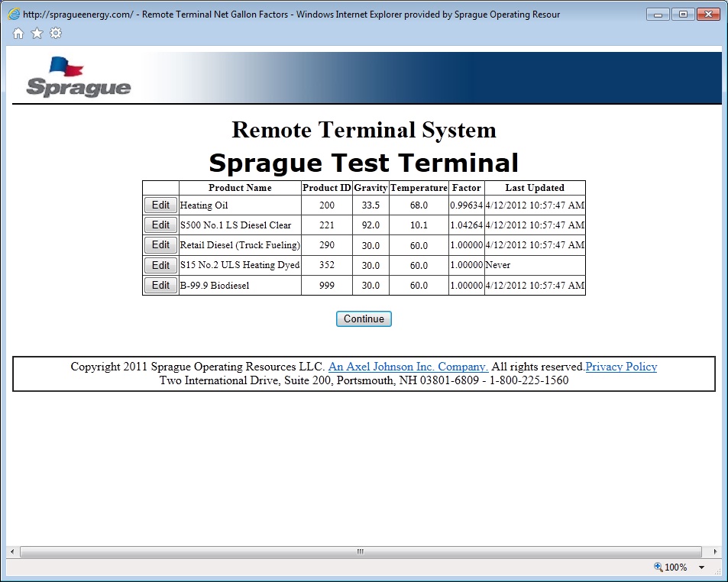This screenshot has height=582, width=728.
Task: Click product ID 221
Action: click(x=327, y=225)
